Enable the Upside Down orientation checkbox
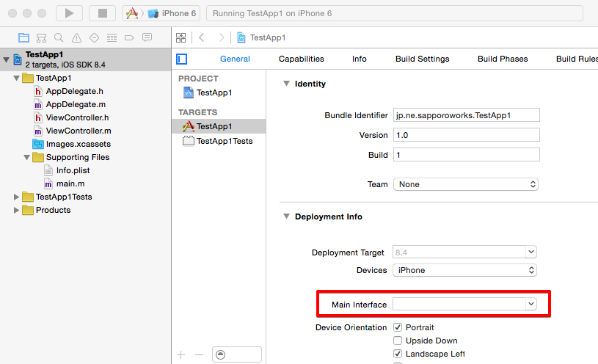The width and height of the screenshot is (598, 364). coord(398,341)
